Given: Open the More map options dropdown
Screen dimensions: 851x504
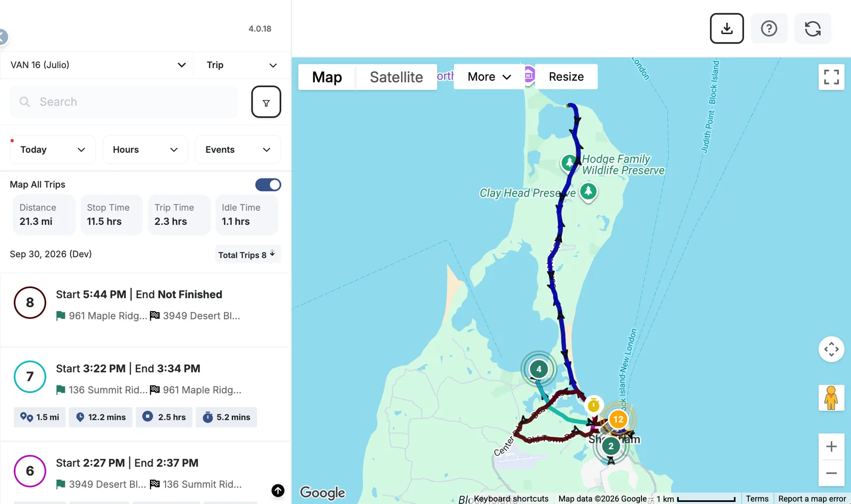Looking at the screenshot, I should (489, 77).
